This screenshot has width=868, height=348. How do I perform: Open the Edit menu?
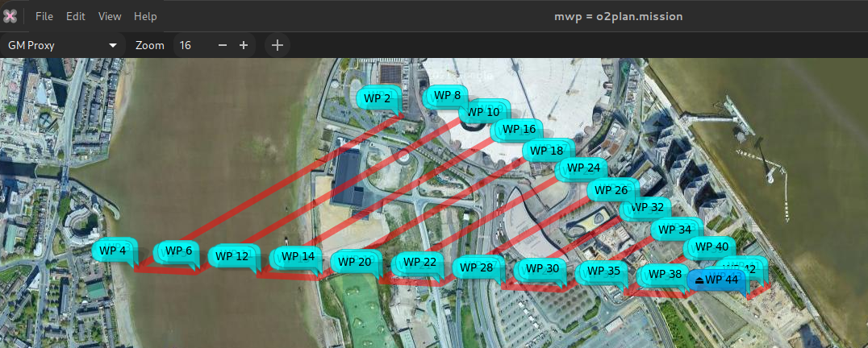point(76,16)
